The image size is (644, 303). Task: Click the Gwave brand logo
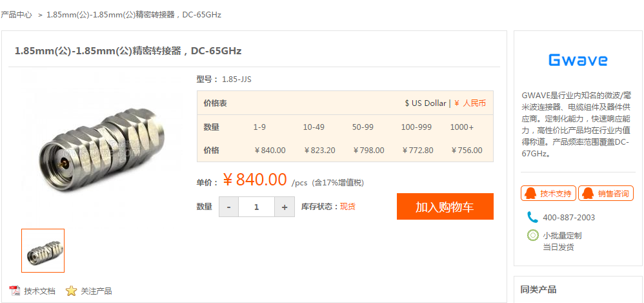[x=578, y=60]
